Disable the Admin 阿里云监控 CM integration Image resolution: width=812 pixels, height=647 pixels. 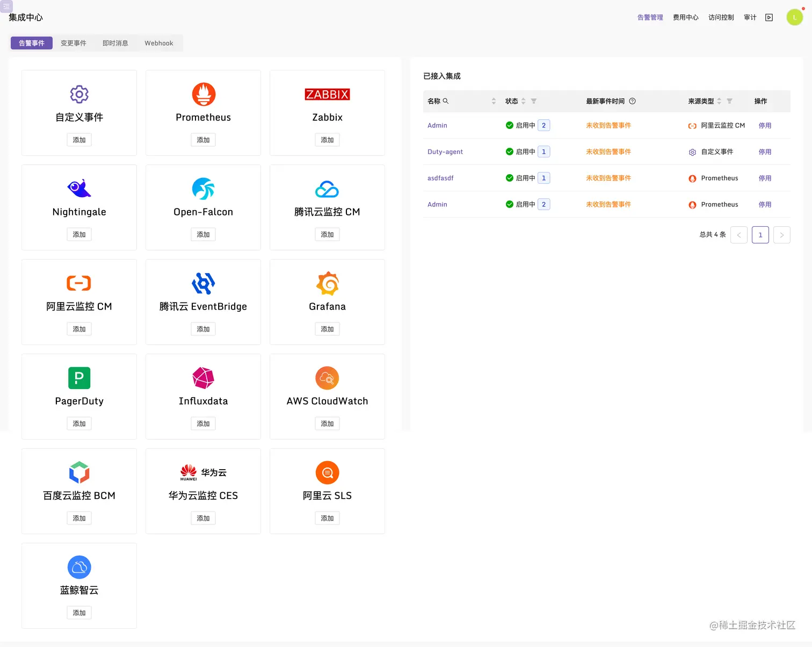(765, 125)
